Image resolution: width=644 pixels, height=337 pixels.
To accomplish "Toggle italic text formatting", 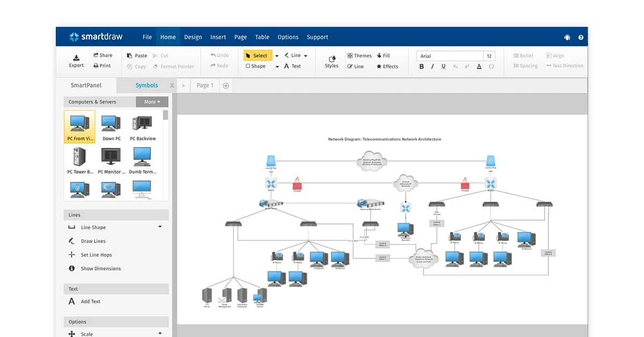I will 433,66.
